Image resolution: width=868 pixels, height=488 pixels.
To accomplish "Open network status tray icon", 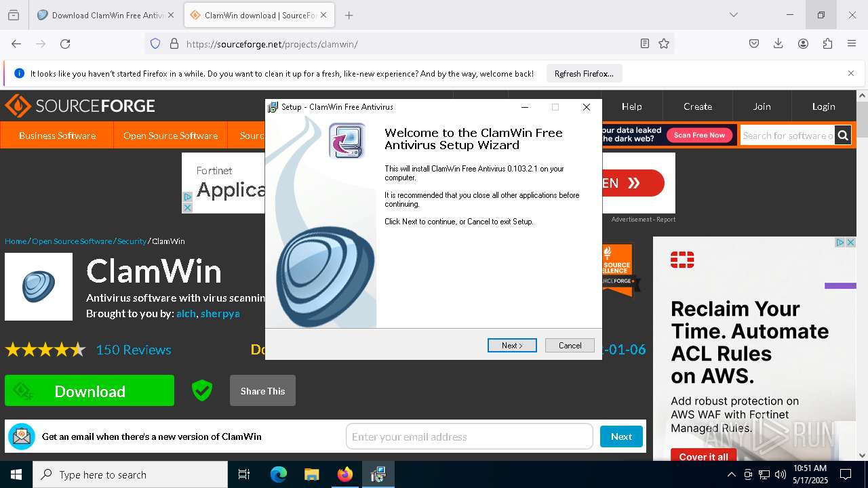I will [764, 474].
